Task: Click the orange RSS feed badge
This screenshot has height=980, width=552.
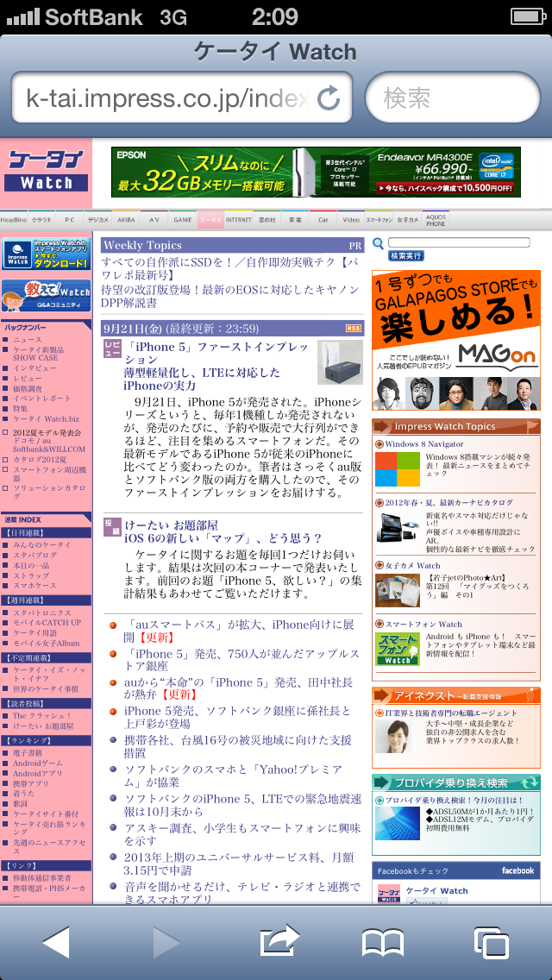Action: 354,328
